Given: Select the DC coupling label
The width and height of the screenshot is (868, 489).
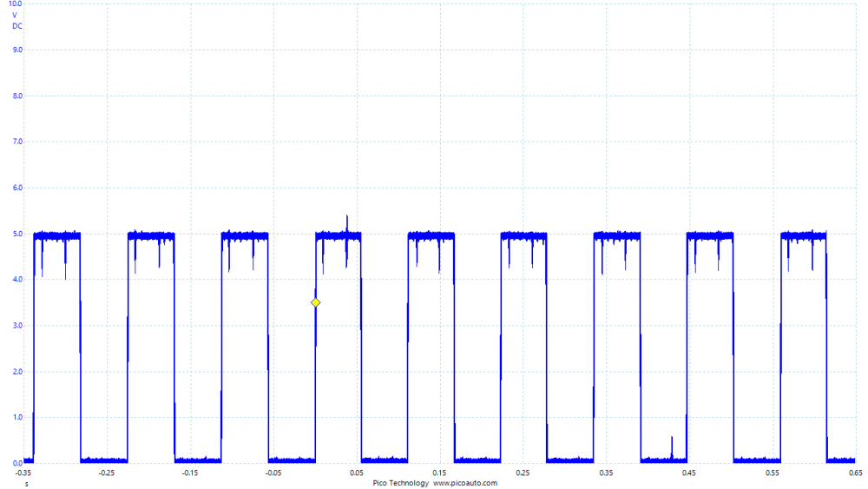Looking at the screenshot, I should (x=17, y=26).
